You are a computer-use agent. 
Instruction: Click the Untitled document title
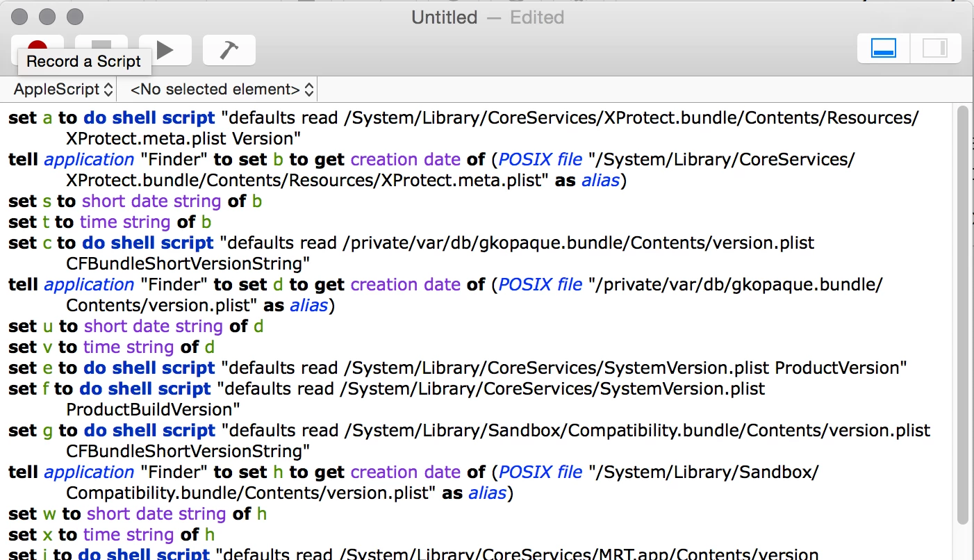point(445,17)
